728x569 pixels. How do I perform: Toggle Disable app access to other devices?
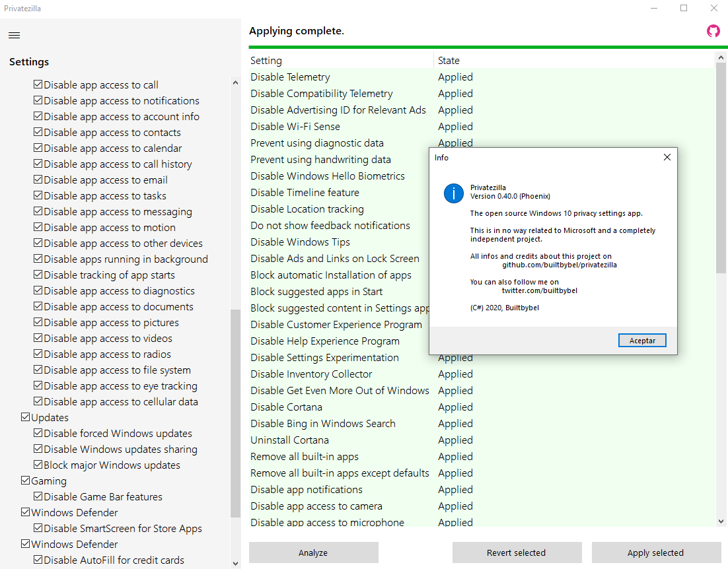[x=38, y=243]
